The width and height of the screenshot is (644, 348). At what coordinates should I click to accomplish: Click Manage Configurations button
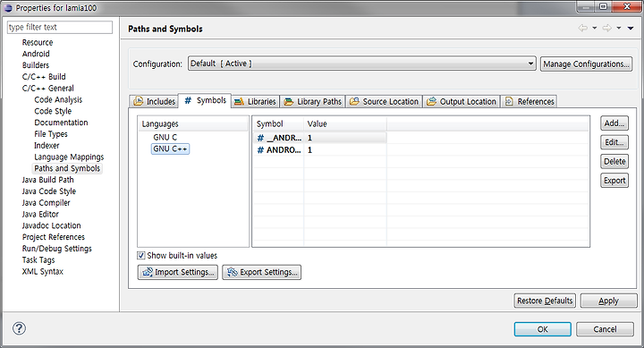pyautogui.click(x=586, y=64)
